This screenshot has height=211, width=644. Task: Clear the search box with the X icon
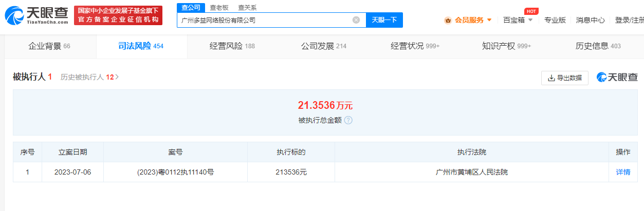[356, 20]
